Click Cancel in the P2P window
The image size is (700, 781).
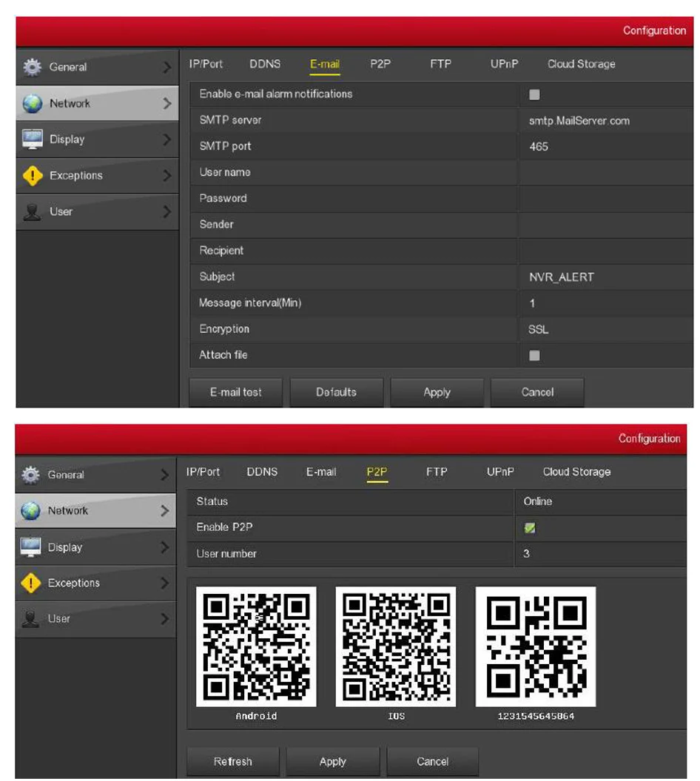(432, 762)
